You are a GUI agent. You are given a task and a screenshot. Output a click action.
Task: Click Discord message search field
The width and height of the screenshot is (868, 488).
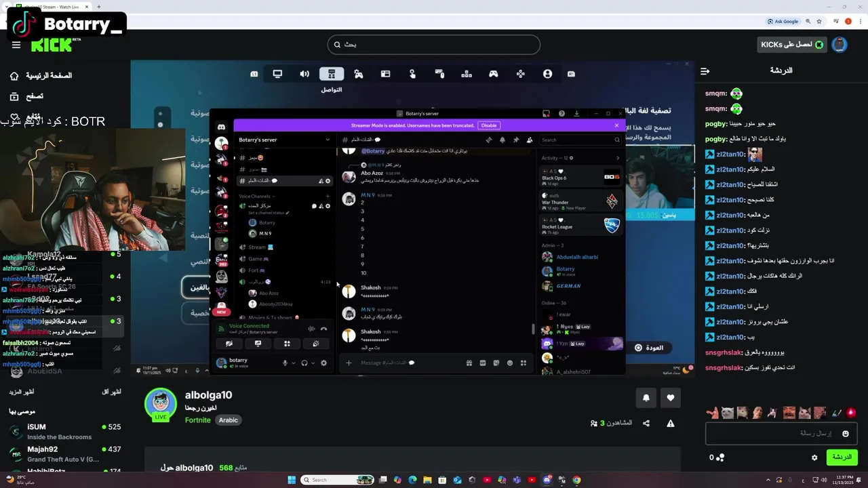click(580, 140)
